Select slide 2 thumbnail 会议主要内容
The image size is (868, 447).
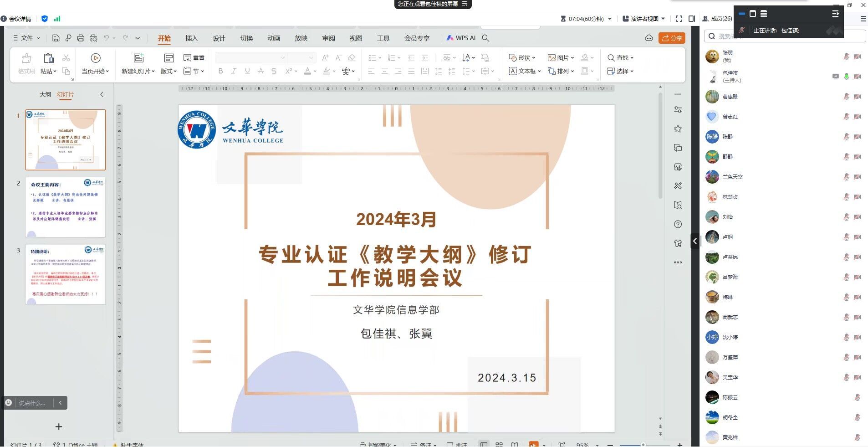66,207
